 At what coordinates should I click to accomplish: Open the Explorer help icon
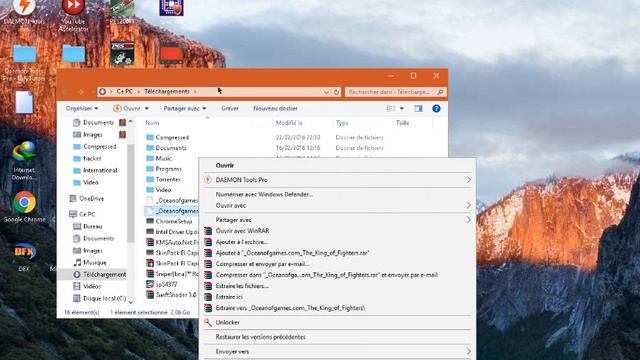pos(436,109)
